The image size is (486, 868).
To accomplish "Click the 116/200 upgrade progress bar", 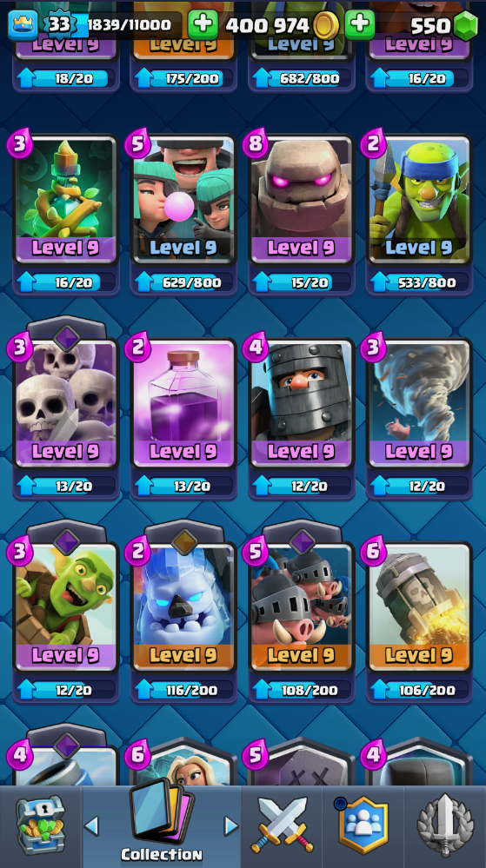I will [183, 690].
